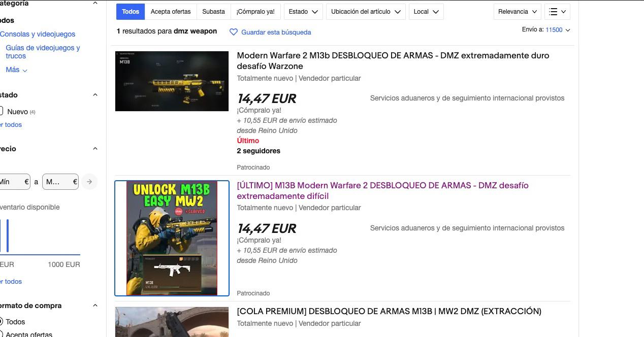Click the '1 resultados para dmz weapon' text
This screenshot has height=337, width=644.
pyautogui.click(x=167, y=31)
